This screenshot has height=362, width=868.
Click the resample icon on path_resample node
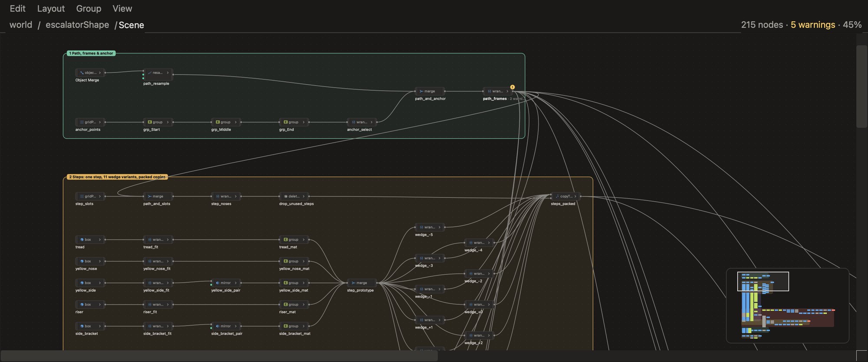pyautogui.click(x=150, y=73)
